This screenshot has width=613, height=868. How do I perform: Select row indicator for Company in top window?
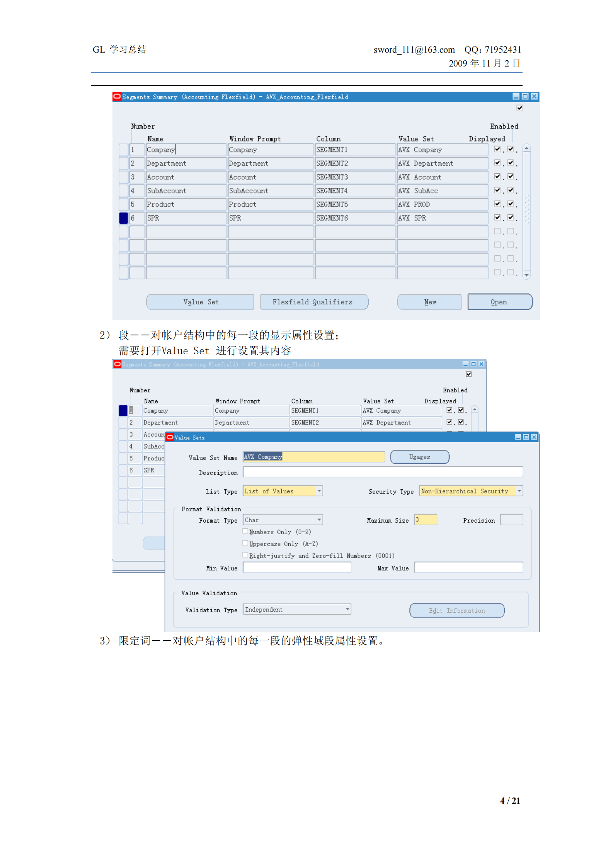[123, 150]
